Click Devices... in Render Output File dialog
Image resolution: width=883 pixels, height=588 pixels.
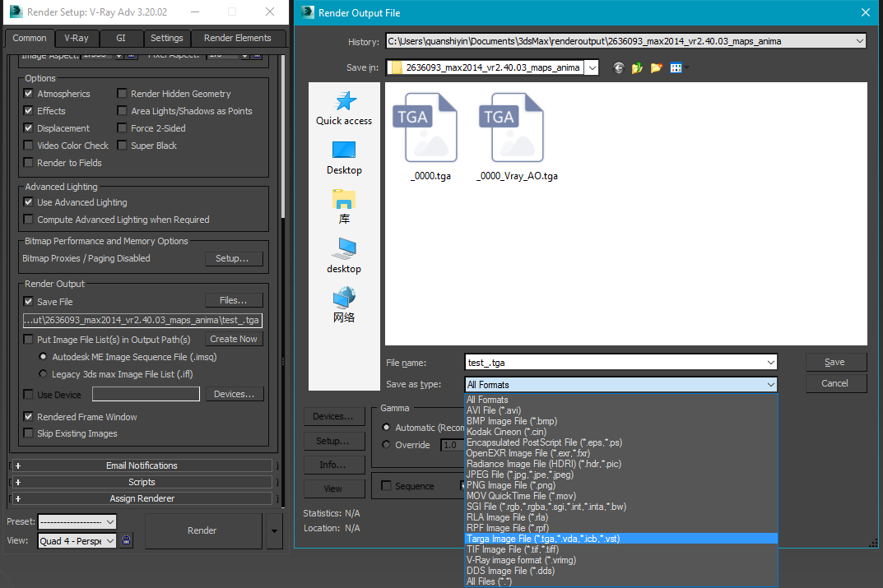click(x=334, y=416)
